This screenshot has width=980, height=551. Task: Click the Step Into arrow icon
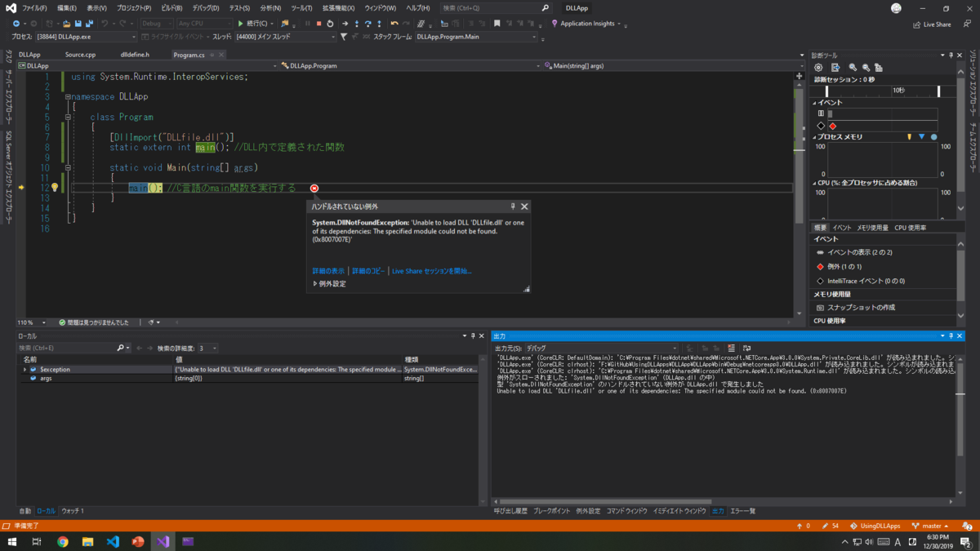(x=357, y=23)
